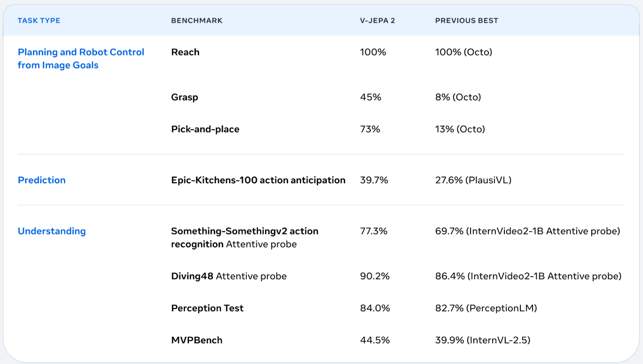Image resolution: width=643 pixels, height=364 pixels.
Task: Click the 82.7% (PerceptionLM) value
Action: tap(486, 308)
